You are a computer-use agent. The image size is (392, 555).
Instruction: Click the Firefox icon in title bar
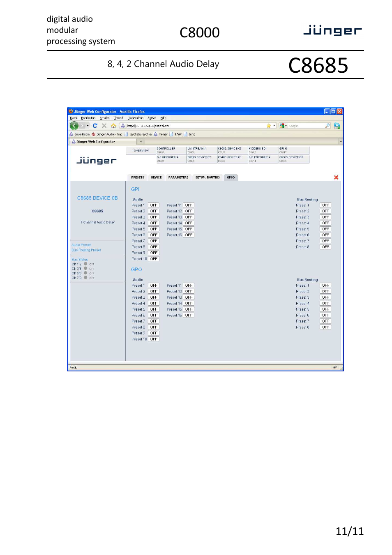pyautogui.click(x=71, y=111)
